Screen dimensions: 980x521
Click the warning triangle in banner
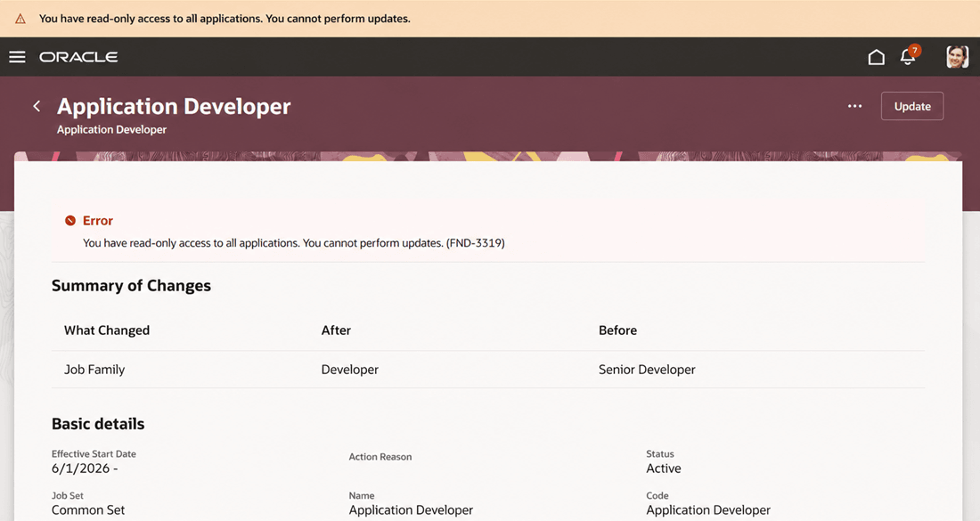[20, 19]
